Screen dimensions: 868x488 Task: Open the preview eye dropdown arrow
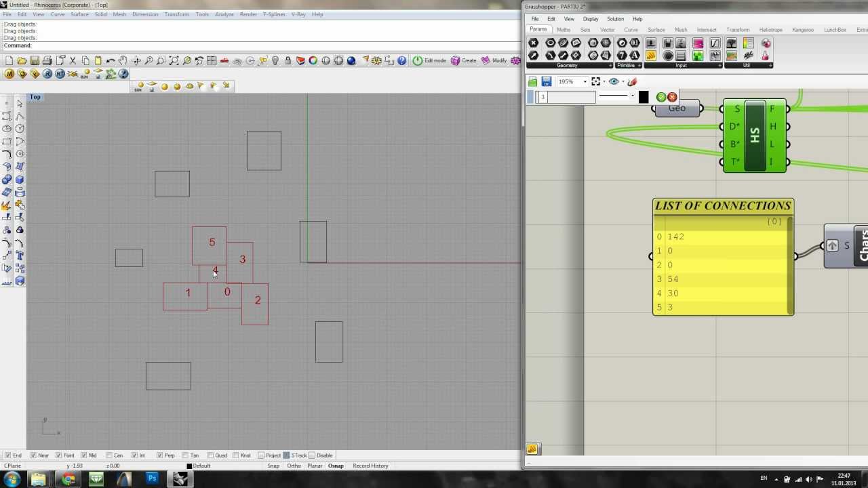(622, 82)
